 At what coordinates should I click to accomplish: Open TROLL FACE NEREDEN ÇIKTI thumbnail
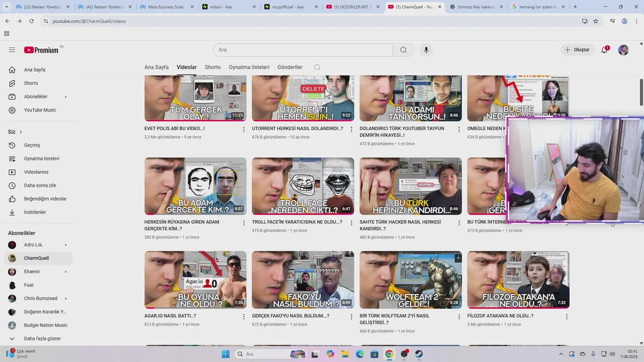(x=303, y=186)
